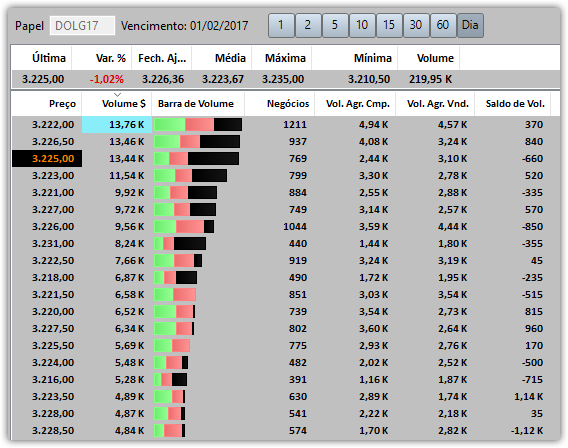Click the Fech. Aj... header in summary
Viewport: 568px width, 448px height.
[162, 58]
